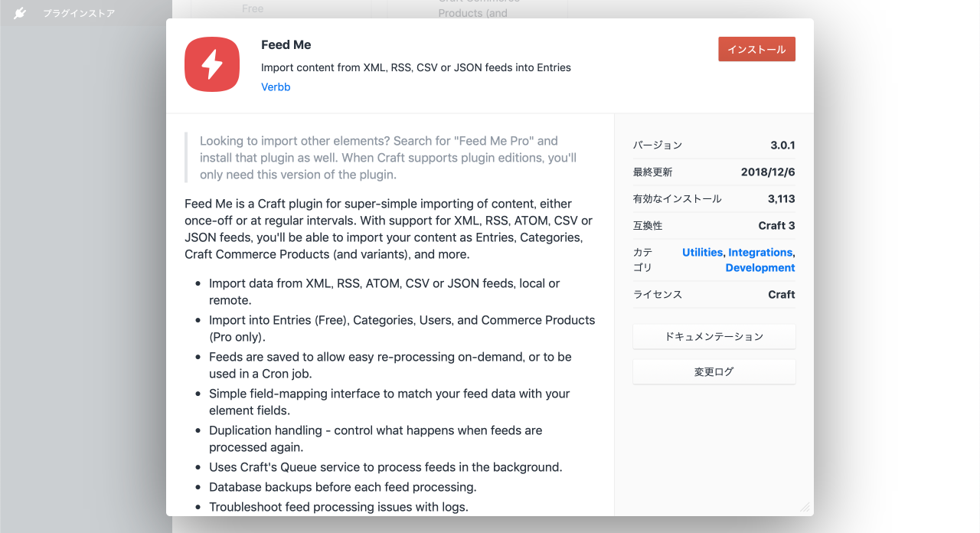980x533 pixels.
Task: View the 変更ログ changelog button
Action: 714,372
